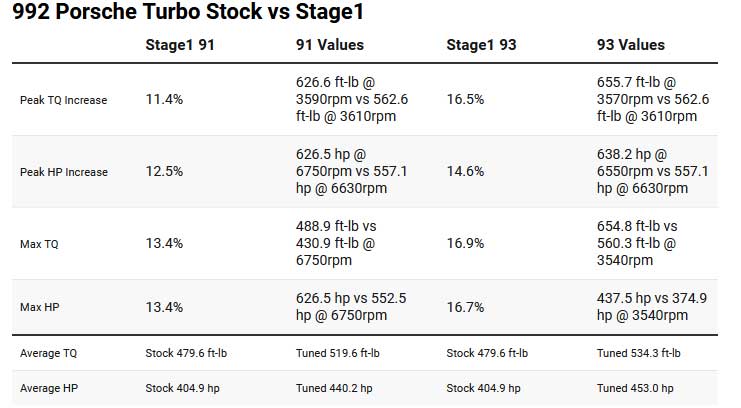Click the 'Stock 404.9 hp' cell under Stage1 91
The height and width of the screenshot is (408, 741).
[184, 388]
